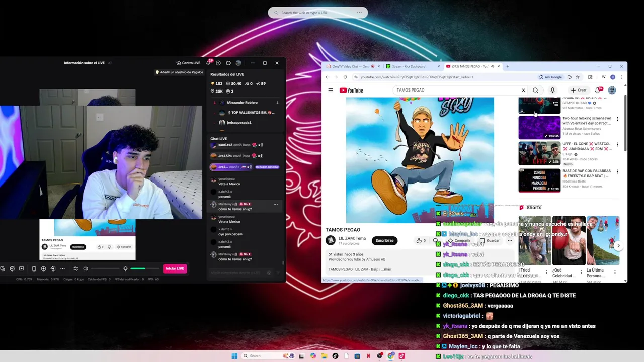This screenshot has width=644, height=362.
Task: Open LIVE Studio settings gear icon
Action: coord(228,63)
